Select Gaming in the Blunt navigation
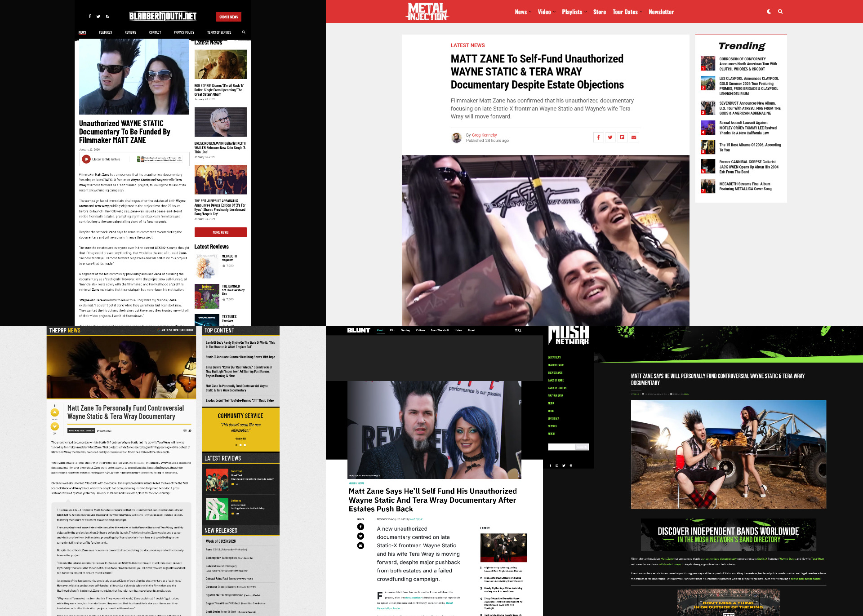 click(405, 330)
